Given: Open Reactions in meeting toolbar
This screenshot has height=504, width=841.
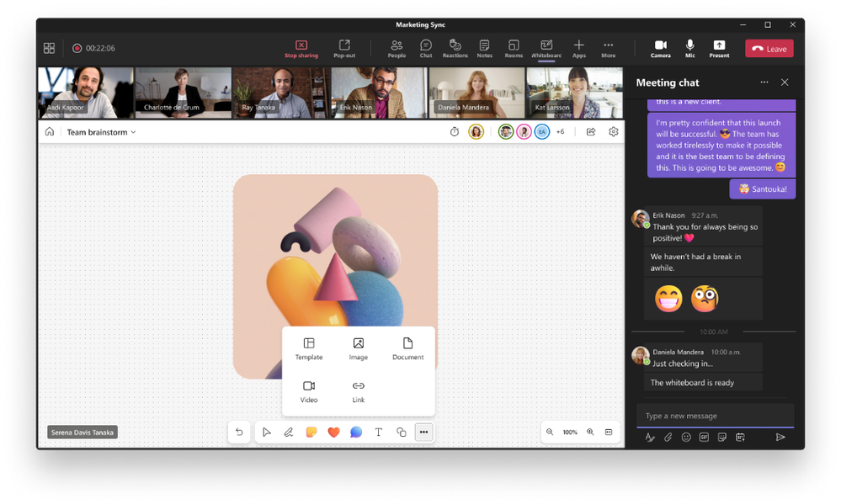Looking at the screenshot, I should 455,49.
